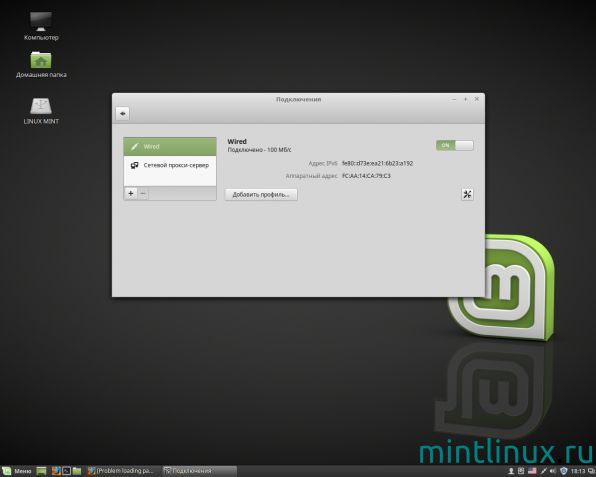Click the US flag keyboard layout indicator
This screenshot has height=477, width=596.
pos(532,471)
